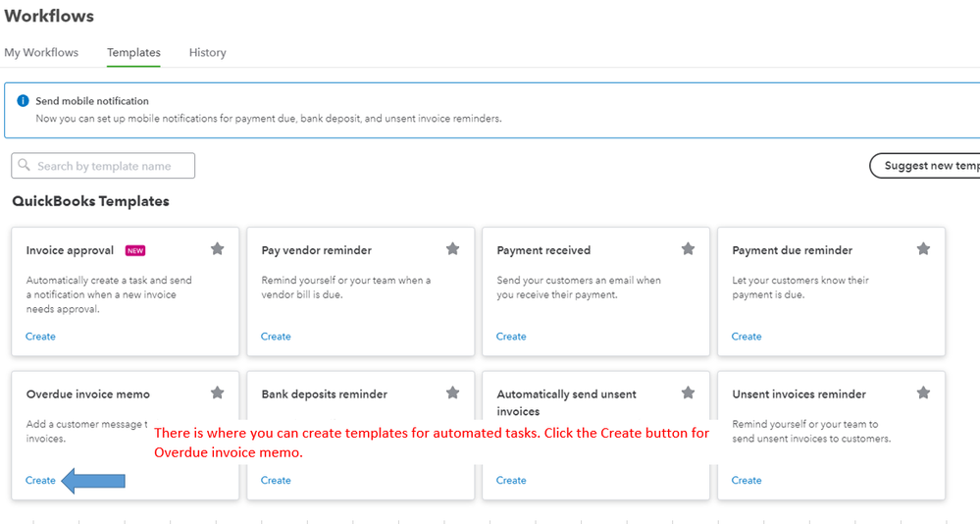Favorite the Unsent invoices reminder template
This screenshot has height=524, width=980.
click(923, 393)
